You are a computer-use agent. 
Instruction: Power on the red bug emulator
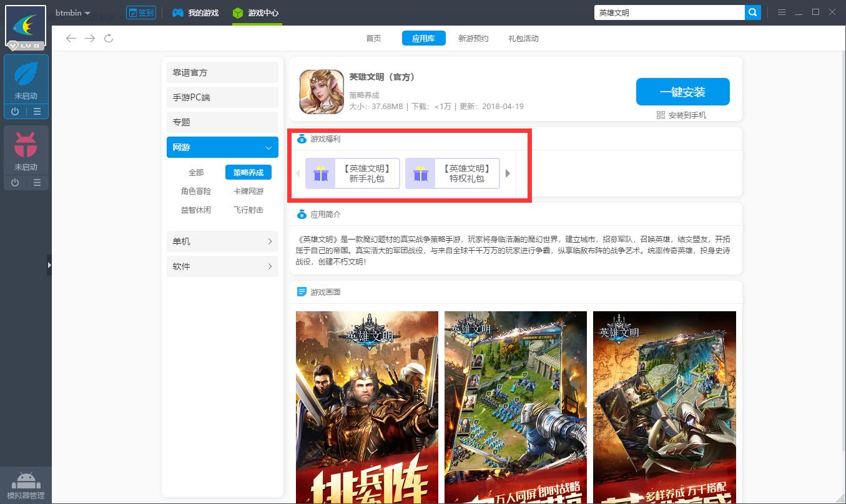(15, 182)
